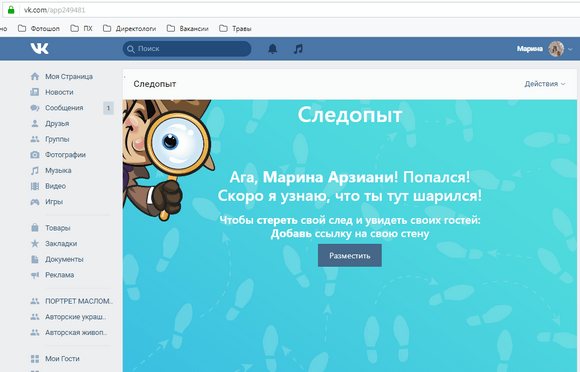Open Видео section in sidebar
The height and width of the screenshot is (372, 580).
pyautogui.click(x=55, y=186)
